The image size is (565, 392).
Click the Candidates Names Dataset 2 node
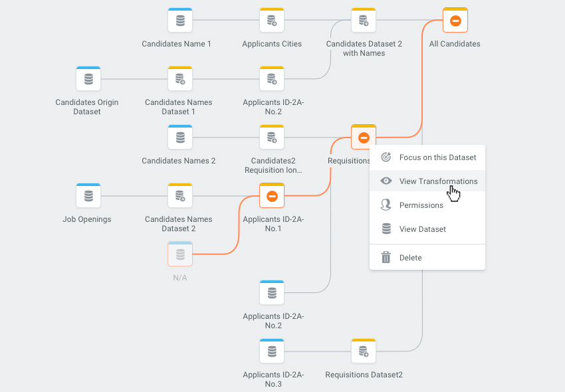[179, 196]
